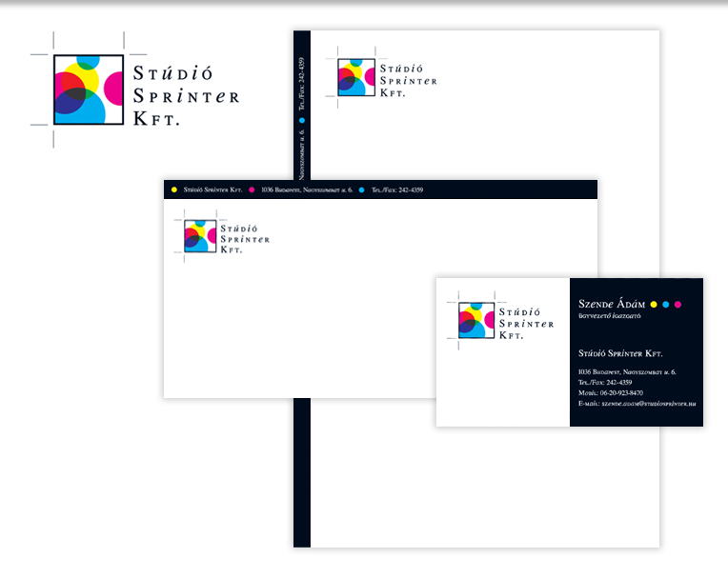Click envelope header Tel./Fax: 242-4359
Screen dimensions: 728x578
397,189
